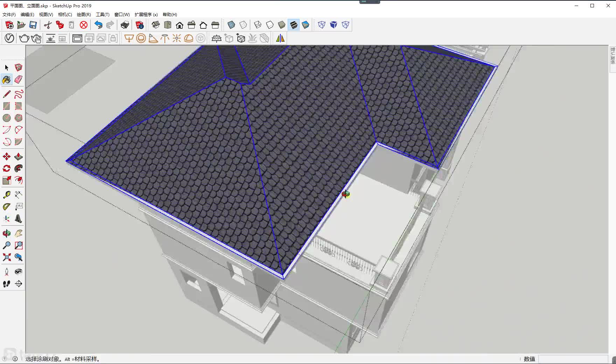Switch to Top view
This screenshot has width=616, height=364.
point(168,25)
